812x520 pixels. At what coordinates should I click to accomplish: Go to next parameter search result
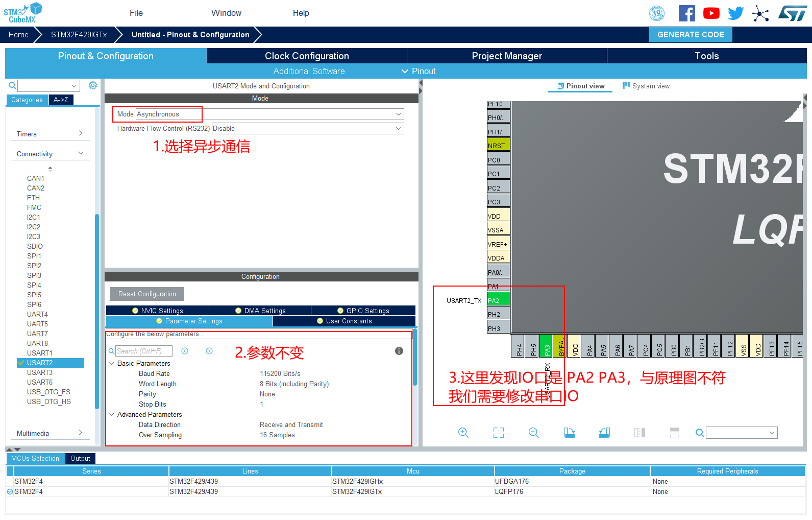tap(209, 351)
